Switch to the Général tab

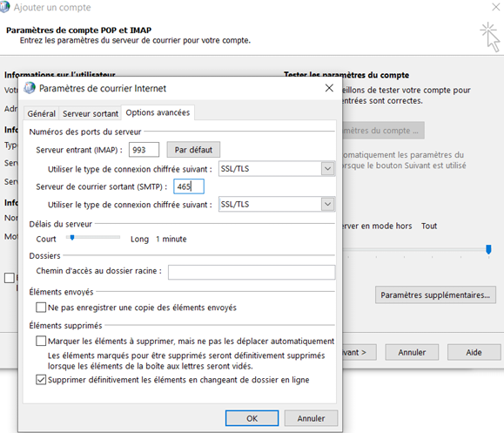point(41,113)
